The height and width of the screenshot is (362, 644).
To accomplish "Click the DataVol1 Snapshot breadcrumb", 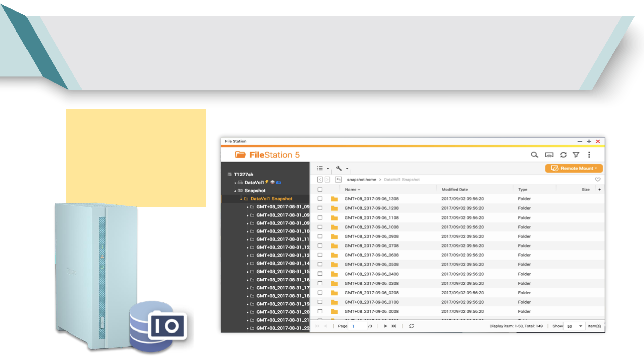I will [x=402, y=180].
